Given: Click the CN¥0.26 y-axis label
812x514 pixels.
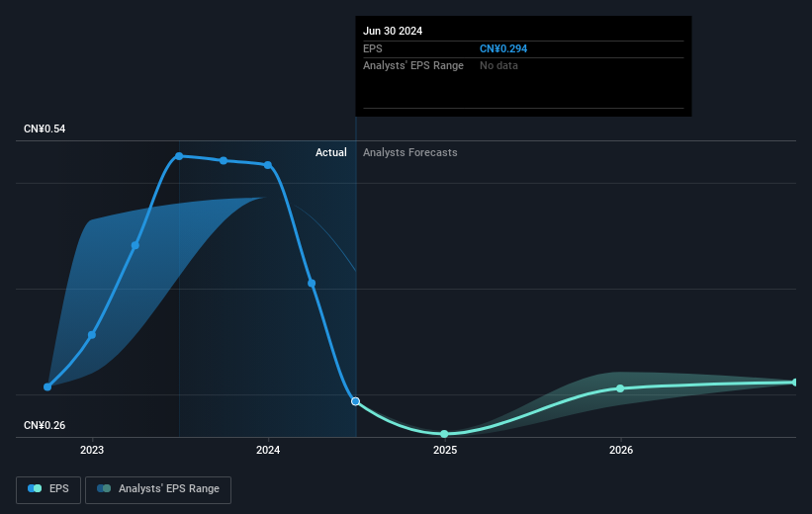Looking at the screenshot, I should click(45, 425).
